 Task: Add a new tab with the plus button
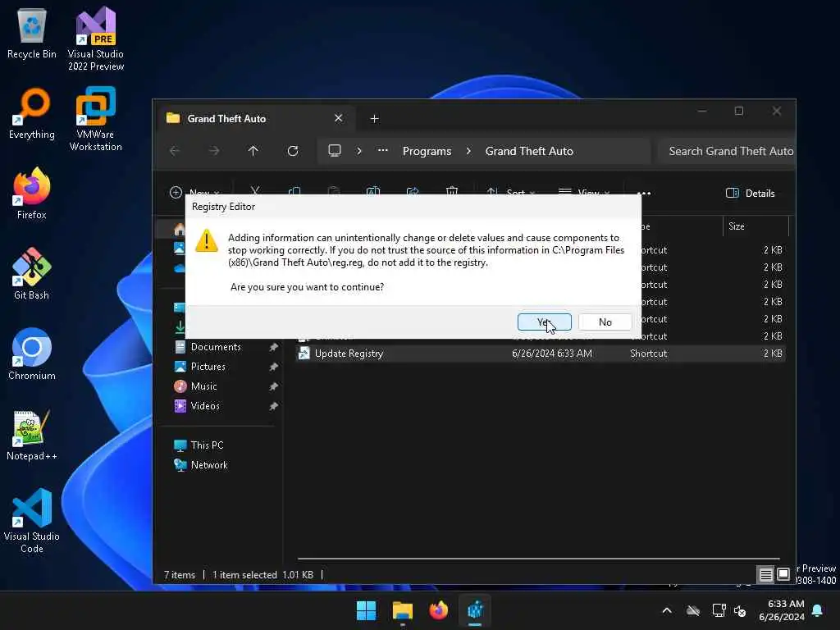pyautogui.click(x=374, y=118)
